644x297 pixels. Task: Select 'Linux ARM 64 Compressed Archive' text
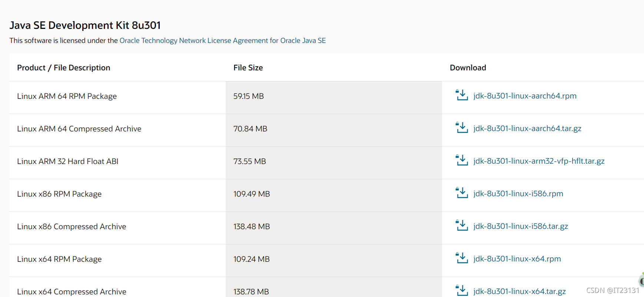pos(79,129)
